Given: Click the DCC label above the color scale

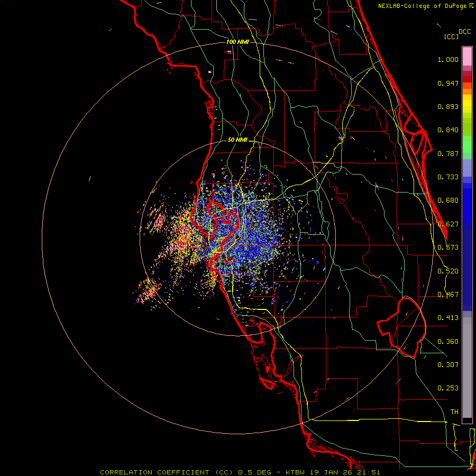Looking at the screenshot, I should pyautogui.click(x=465, y=32).
